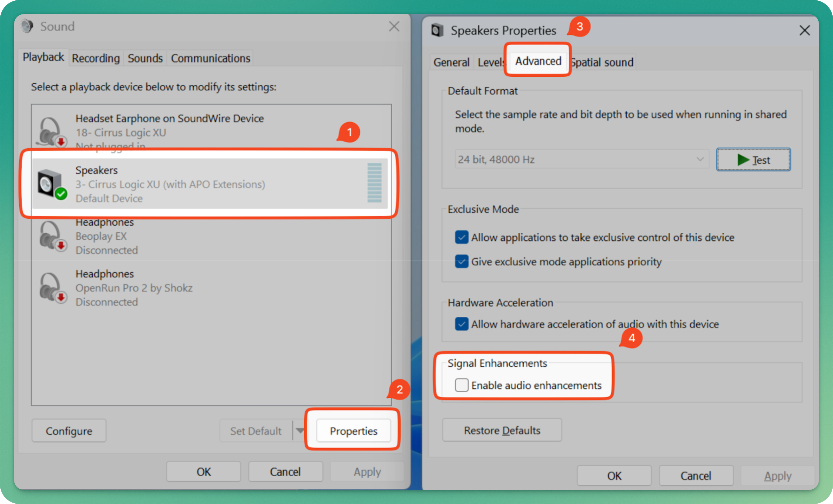The width and height of the screenshot is (833, 504).
Task: Expand the Set Default arrow dropdown
Action: click(x=299, y=431)
